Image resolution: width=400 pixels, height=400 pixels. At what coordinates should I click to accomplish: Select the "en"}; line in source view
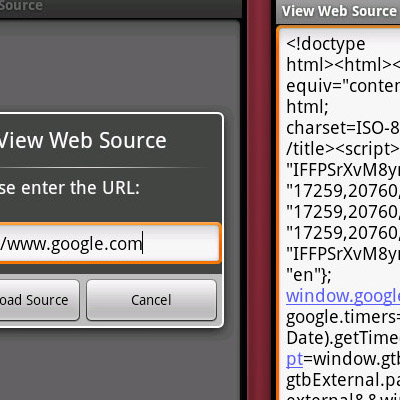click(309, 275)
